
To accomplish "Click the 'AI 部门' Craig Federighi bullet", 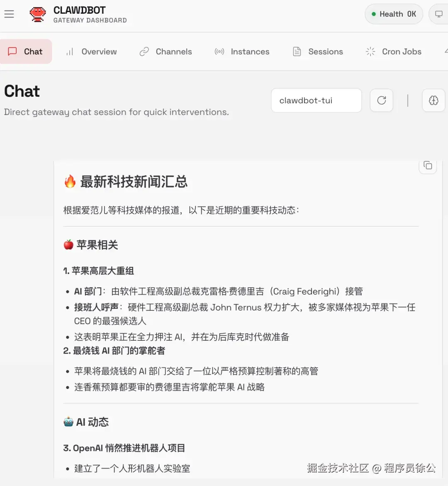I will 219,291.
